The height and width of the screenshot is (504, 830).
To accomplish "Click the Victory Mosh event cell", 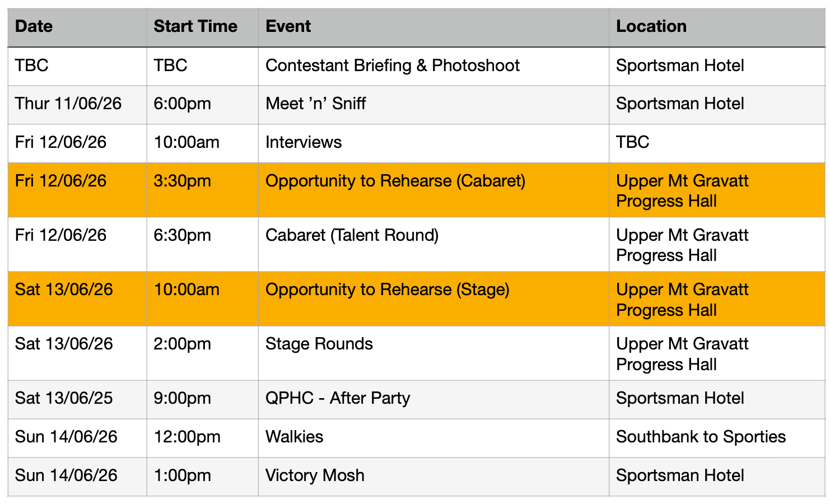I will tap(433, 477).
